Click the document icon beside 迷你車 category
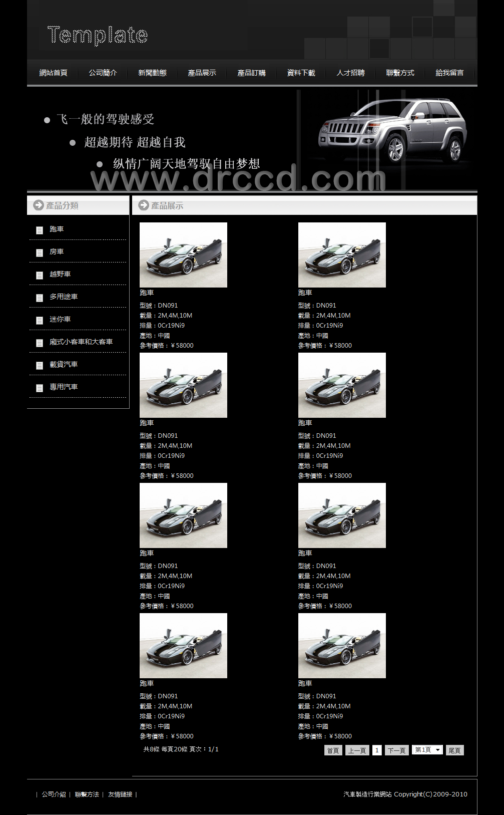 pyautogui.click(x=40, y=320)
